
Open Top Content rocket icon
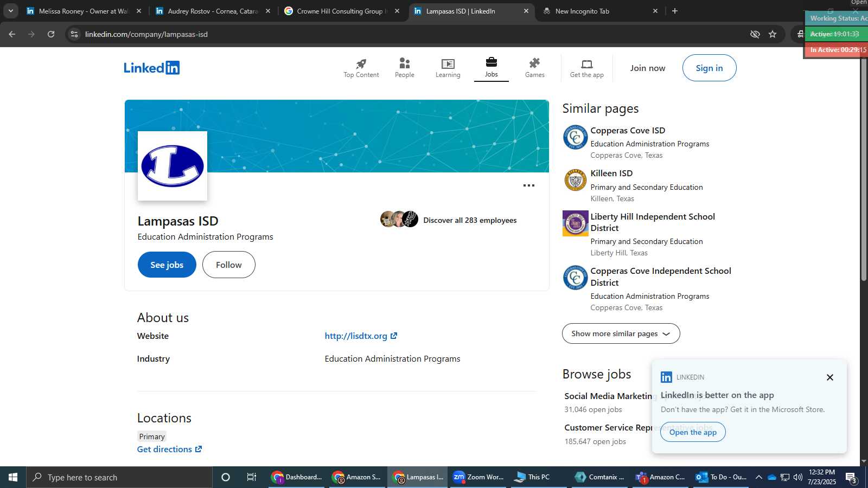point(361,63)
